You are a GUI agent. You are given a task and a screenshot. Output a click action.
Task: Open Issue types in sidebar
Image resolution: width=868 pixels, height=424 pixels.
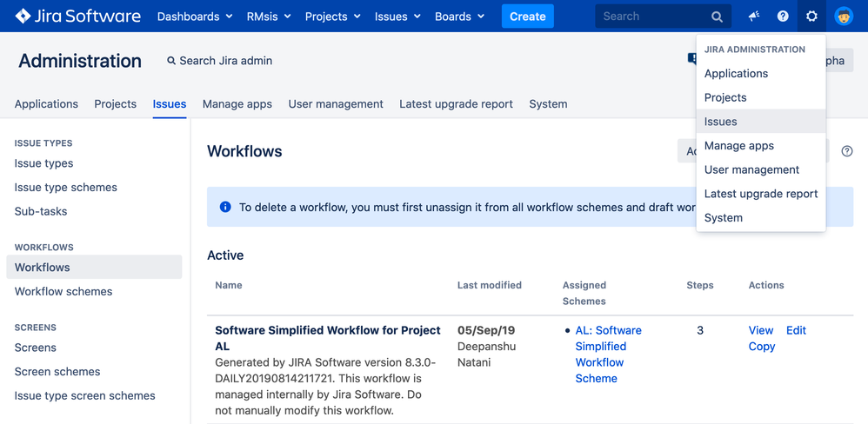click(x=43, y=163)
